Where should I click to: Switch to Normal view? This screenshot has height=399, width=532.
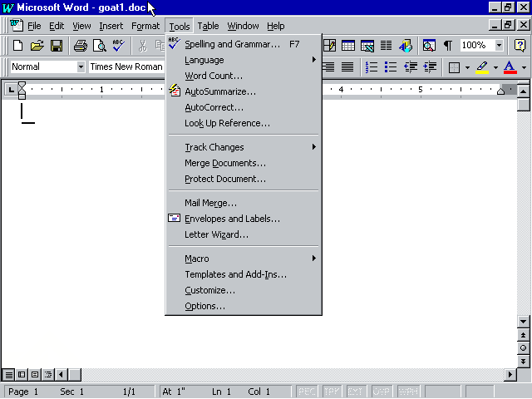[9, 375]
